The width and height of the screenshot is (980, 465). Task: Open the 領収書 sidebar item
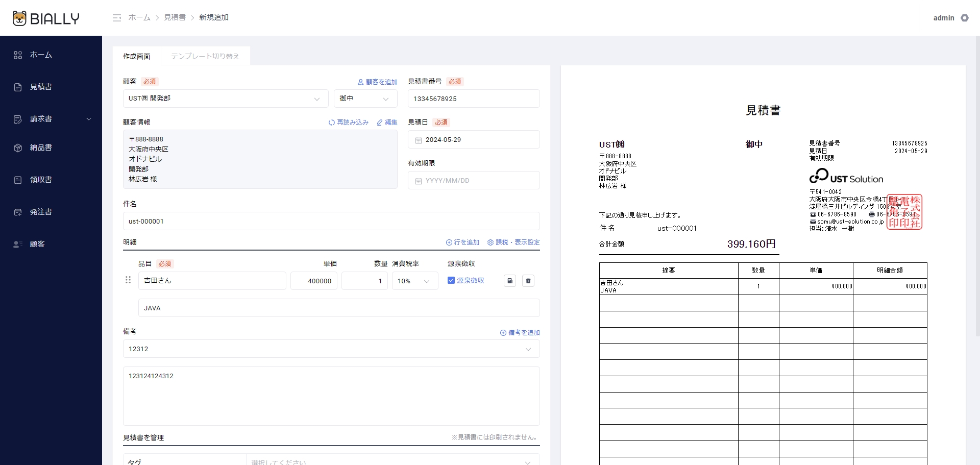tap(41, 180)
